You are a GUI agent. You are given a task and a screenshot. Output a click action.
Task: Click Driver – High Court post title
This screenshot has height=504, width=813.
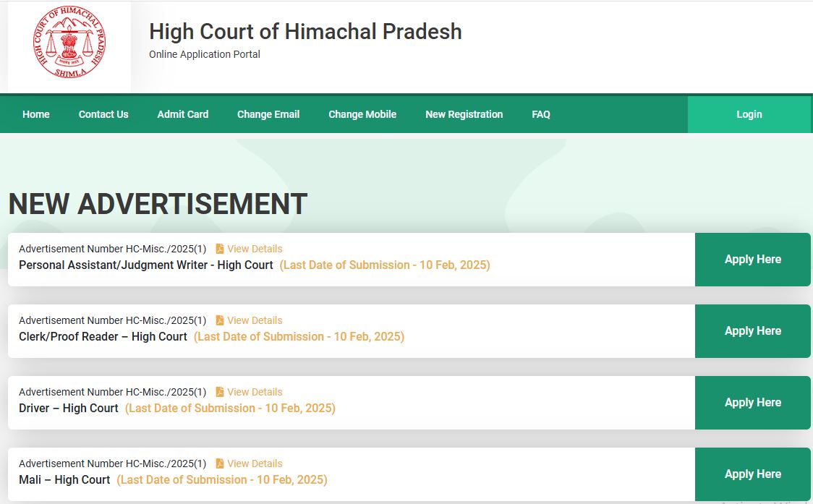click(x=69, y=408)
